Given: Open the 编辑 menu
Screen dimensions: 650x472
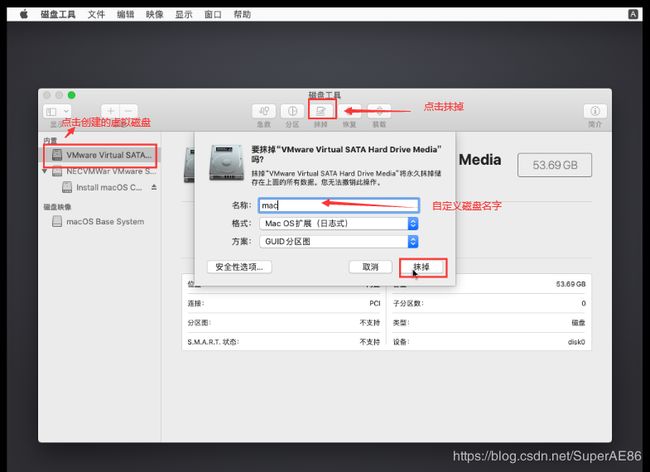Looking at the screenshot, I should [126, 15].
